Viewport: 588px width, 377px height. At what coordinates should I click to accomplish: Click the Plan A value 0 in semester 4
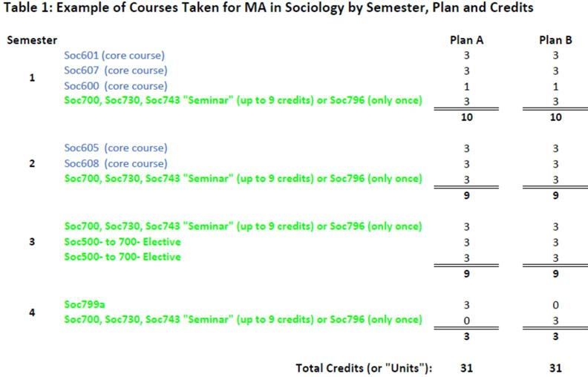[466, 320]
